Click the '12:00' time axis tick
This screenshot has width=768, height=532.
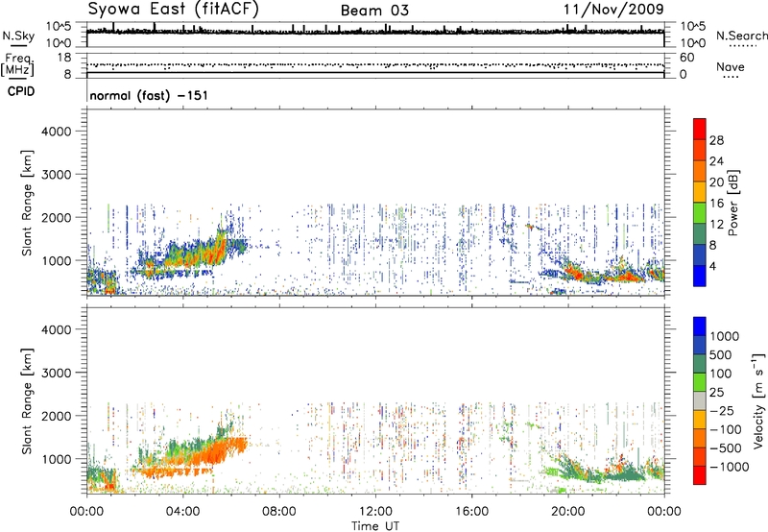pyautogui.click(x=375, y=512)
